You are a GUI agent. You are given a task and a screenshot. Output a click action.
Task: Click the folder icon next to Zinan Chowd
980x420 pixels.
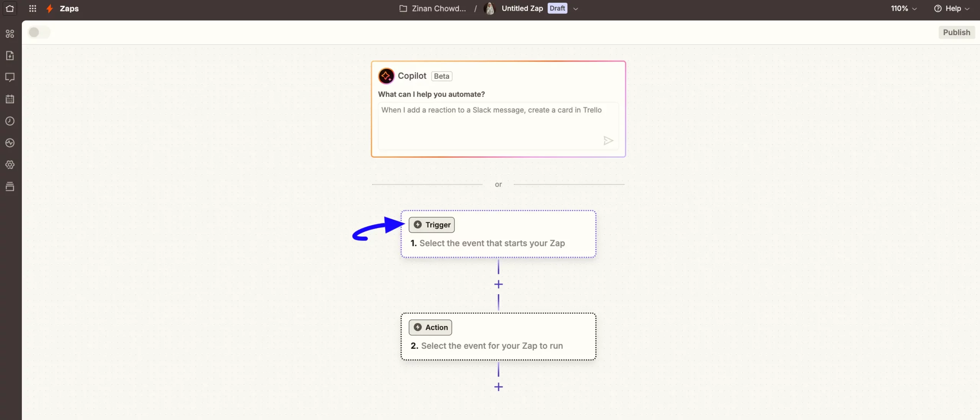403,8
